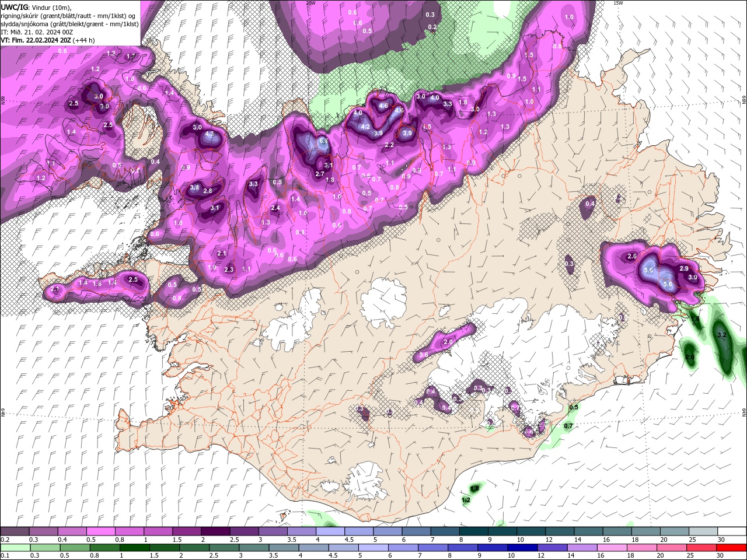This screenshot has width=747, height=560.
Task: Select the palest green swatch above the 0.1 label
Action: (x=15, y=548)
